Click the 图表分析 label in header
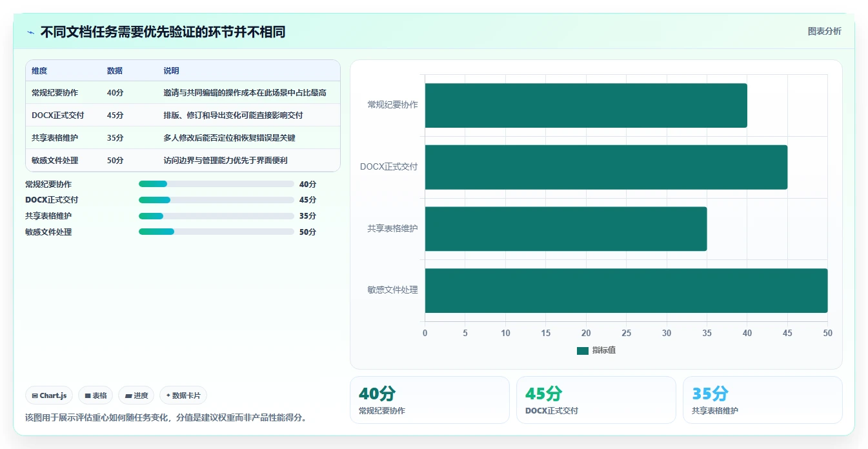 [824, 31]
